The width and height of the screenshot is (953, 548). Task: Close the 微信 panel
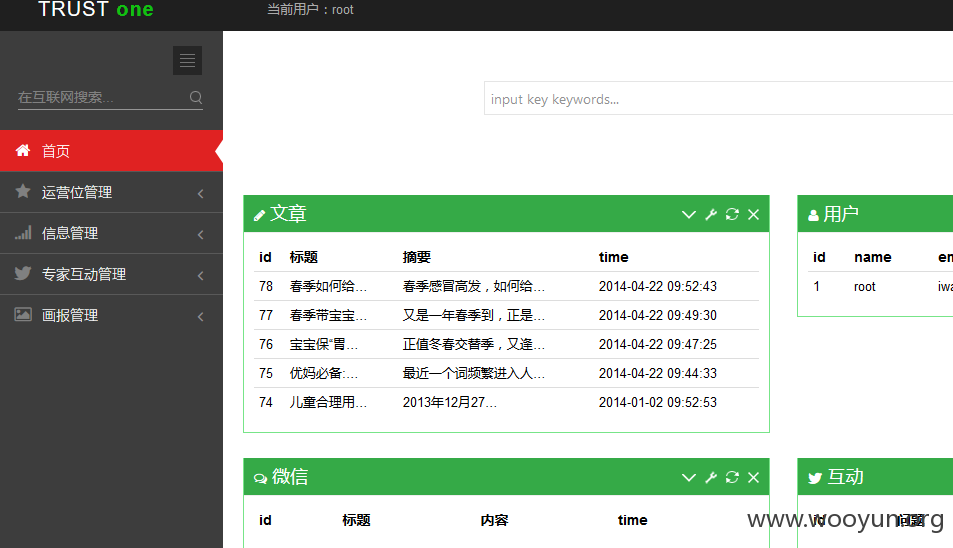tap(753, 478)
